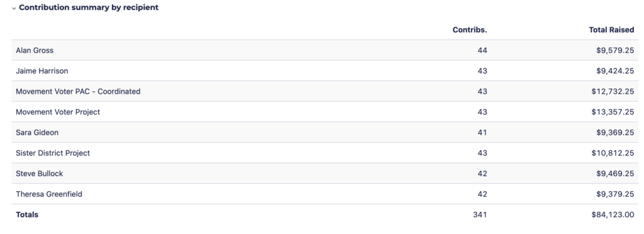Click the grand total $84,123.00

point(613,214)
